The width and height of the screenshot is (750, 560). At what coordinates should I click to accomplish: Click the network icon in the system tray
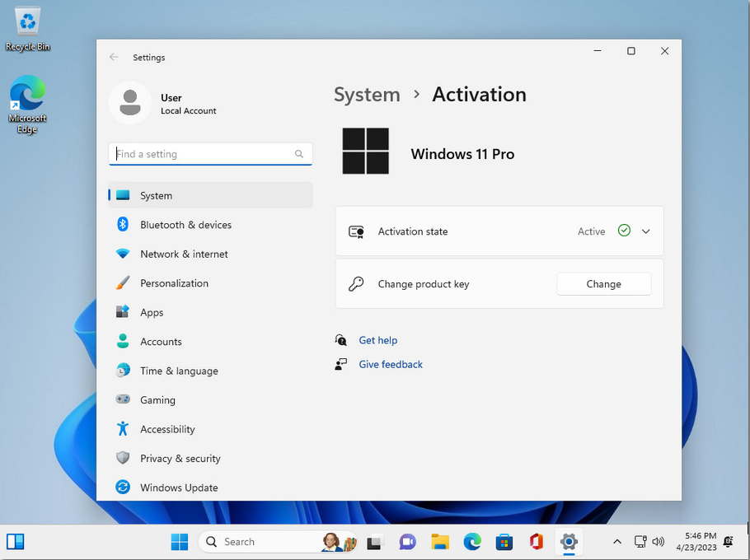640,542
